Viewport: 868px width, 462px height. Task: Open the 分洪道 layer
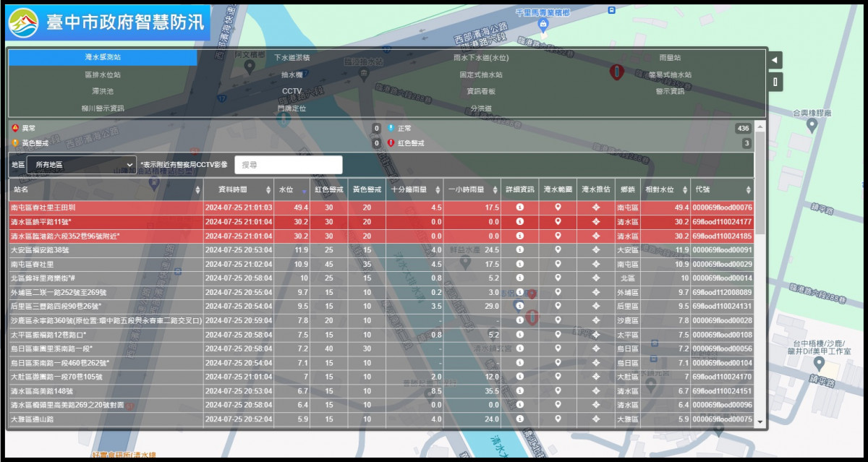[x=481, y=108]
